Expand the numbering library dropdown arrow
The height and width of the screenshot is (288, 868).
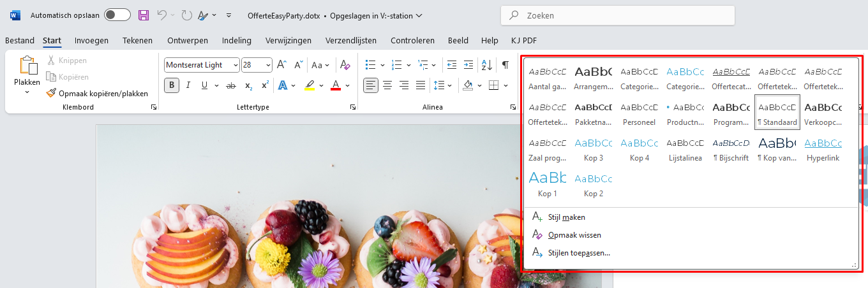[x=408, y=65]
